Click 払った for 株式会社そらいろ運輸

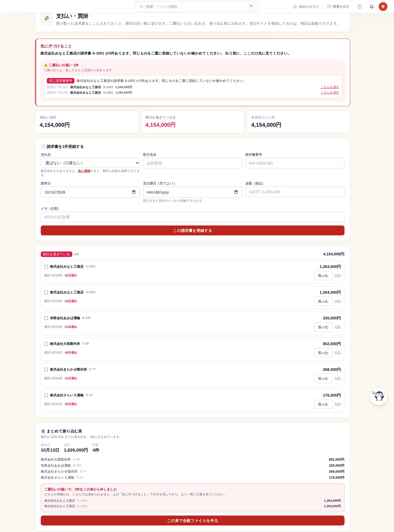[x=323, y=404]
